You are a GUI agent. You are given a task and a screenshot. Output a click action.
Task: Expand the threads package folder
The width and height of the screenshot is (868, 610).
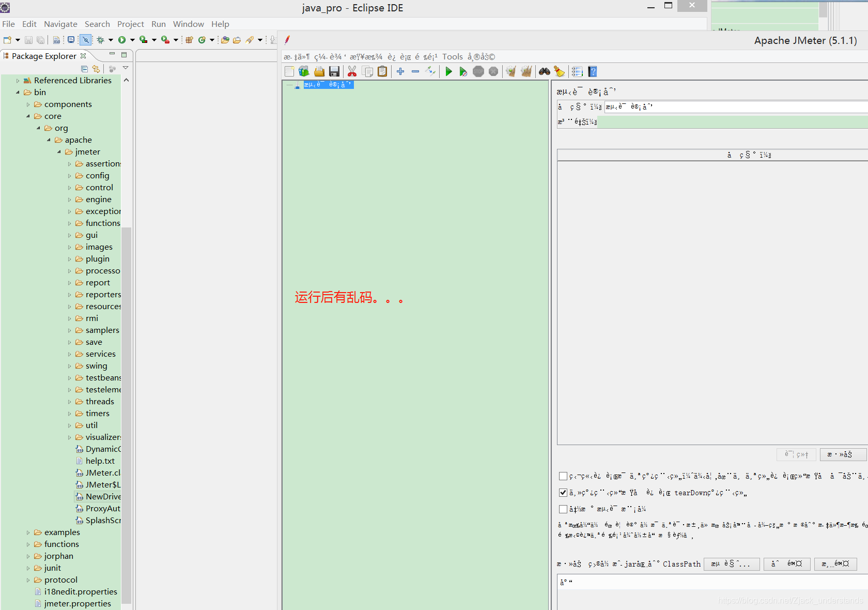click(x=69, y=402)
